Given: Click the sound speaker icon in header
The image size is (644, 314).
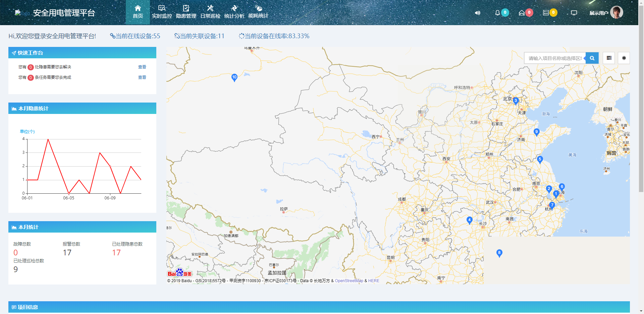Looking at the screenshot, I should [477, 13].
